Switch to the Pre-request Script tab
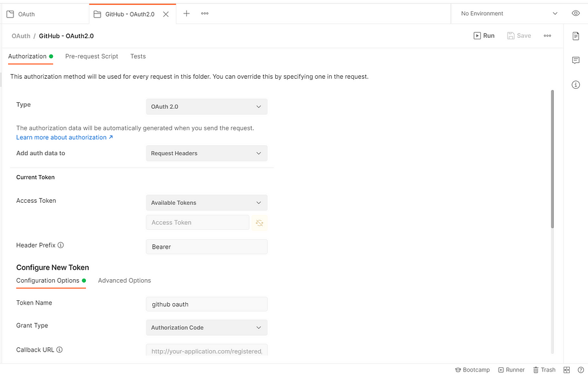This screenshot has height=375, width=588. tap(92, 56)
